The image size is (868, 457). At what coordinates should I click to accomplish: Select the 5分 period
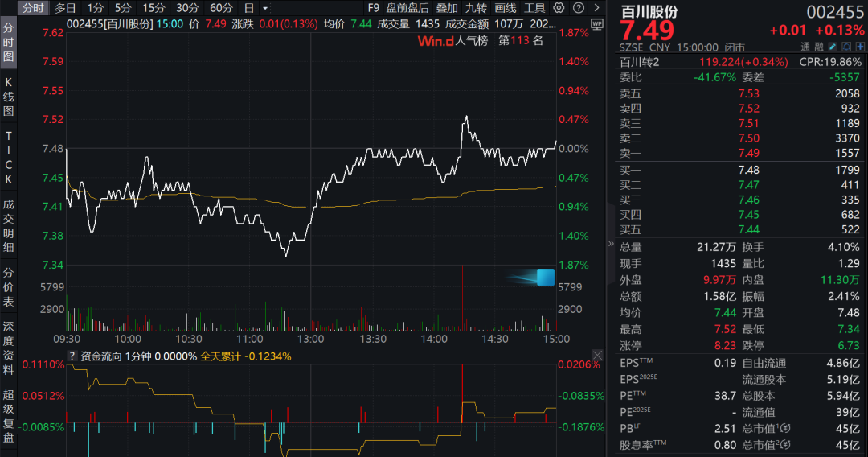[x=123, y=8]
